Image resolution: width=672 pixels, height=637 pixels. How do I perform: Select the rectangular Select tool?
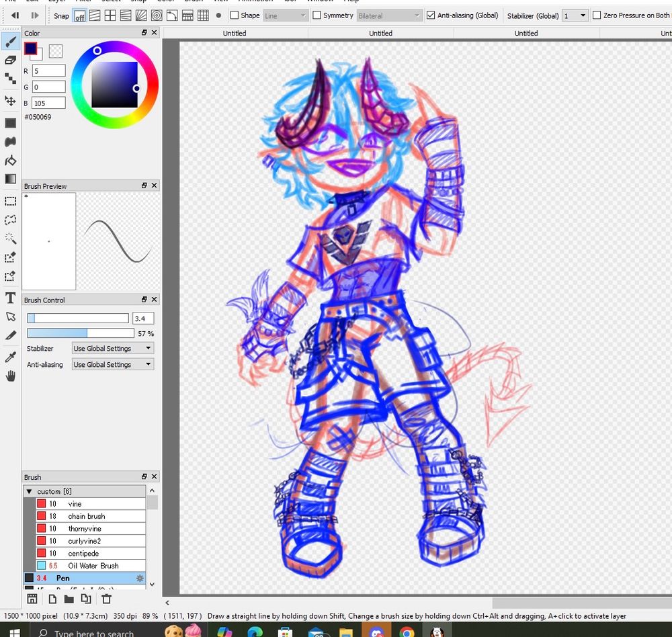click(10, 201)
